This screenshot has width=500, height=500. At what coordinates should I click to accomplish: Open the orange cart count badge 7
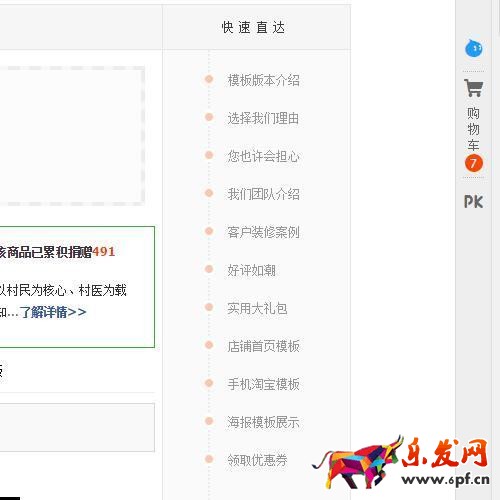point(474,163)
